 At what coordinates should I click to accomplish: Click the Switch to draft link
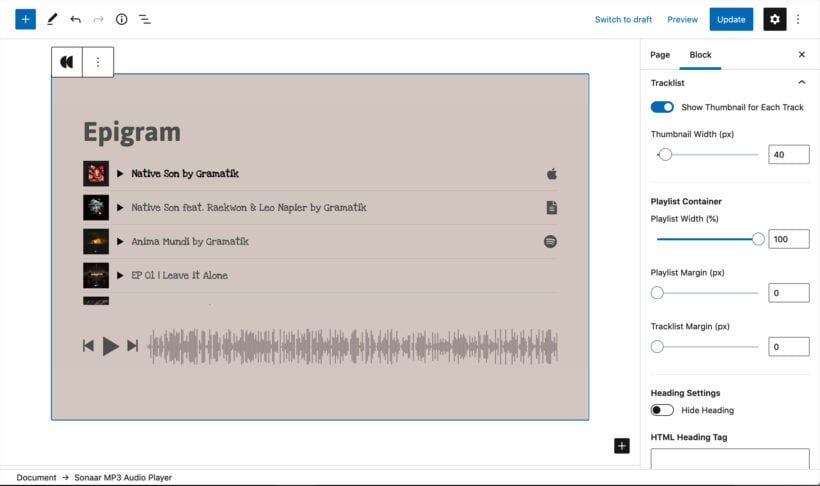click(x=623, y=19)
